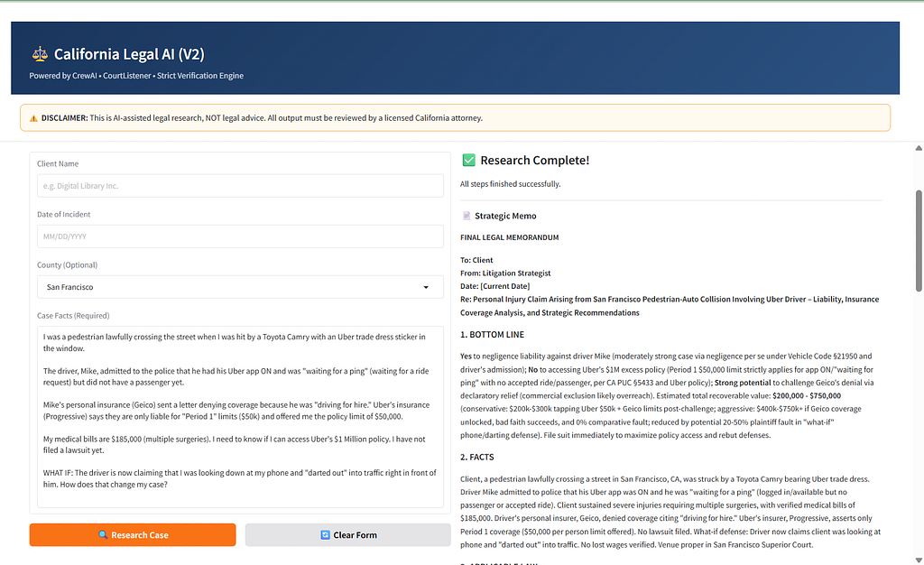Click the 'County (Optional)' label

point(67,265)
